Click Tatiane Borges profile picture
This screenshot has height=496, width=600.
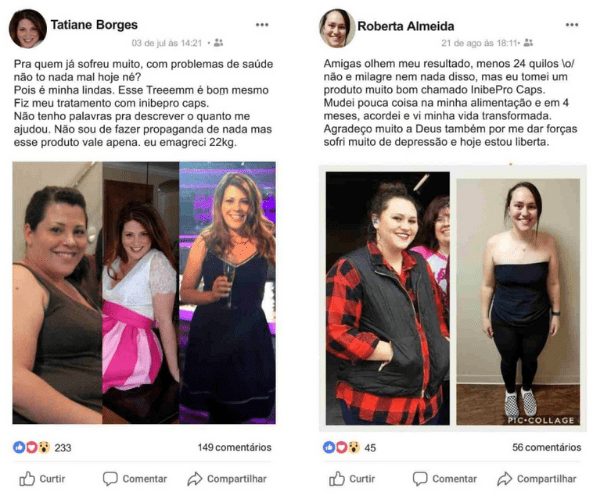click(28, 29)
